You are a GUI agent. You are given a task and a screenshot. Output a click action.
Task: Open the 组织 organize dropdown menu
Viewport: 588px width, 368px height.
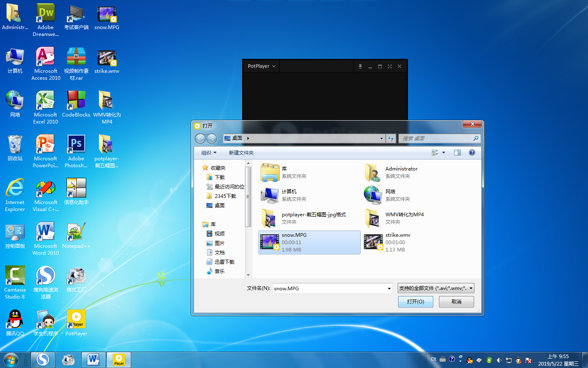click(x=209, y=153)
